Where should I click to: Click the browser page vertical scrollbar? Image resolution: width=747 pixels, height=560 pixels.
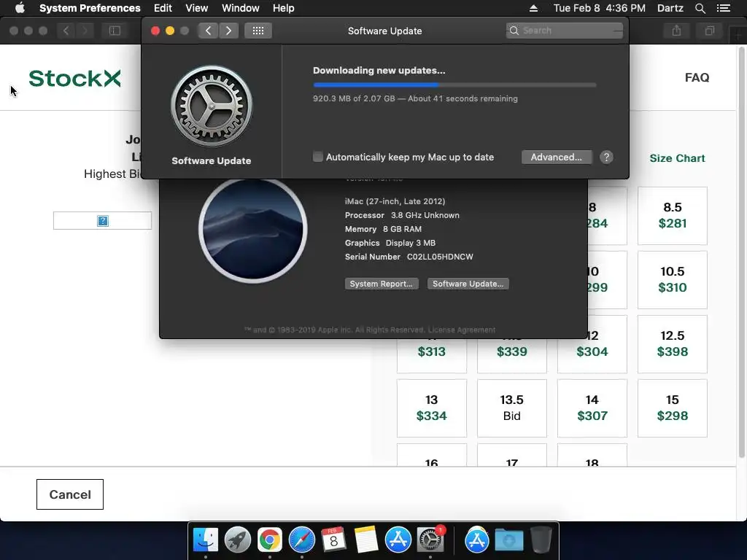[x=742, y=252]
